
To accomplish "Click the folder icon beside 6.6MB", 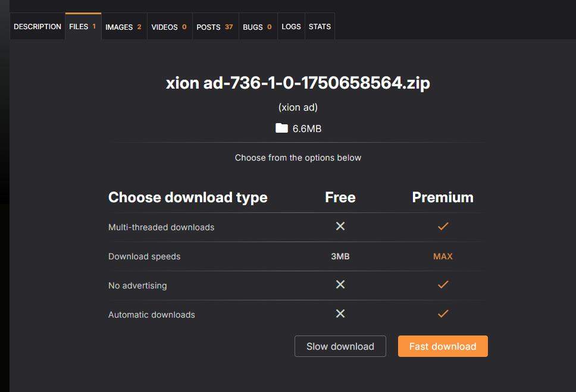I will point(281,128).
